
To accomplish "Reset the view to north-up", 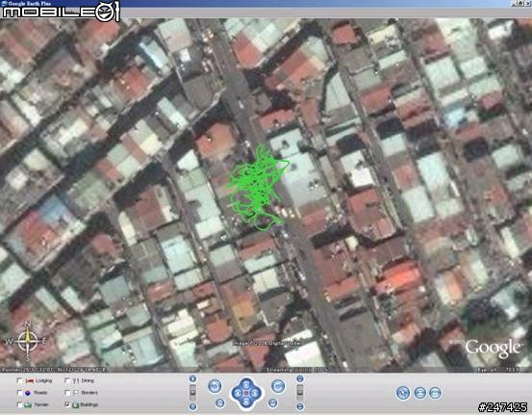I will coord(220,403).
